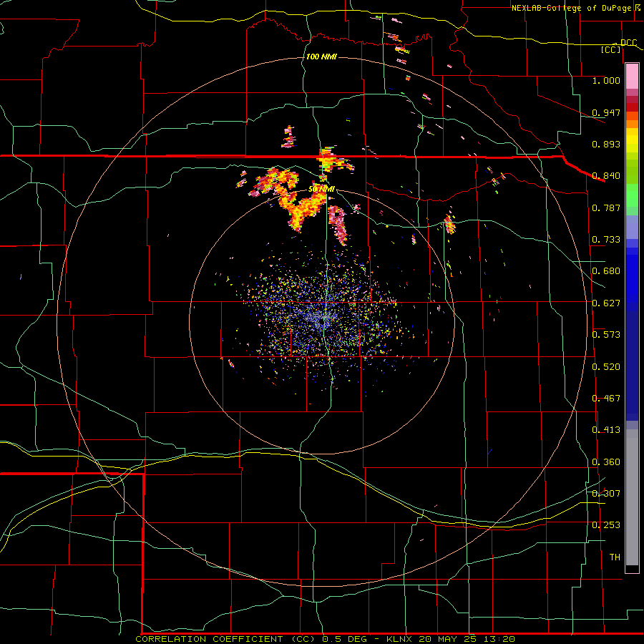Viewport: 644px width, 644px height.
Task: Click the [CC] legend header
Action: [611, 49]
